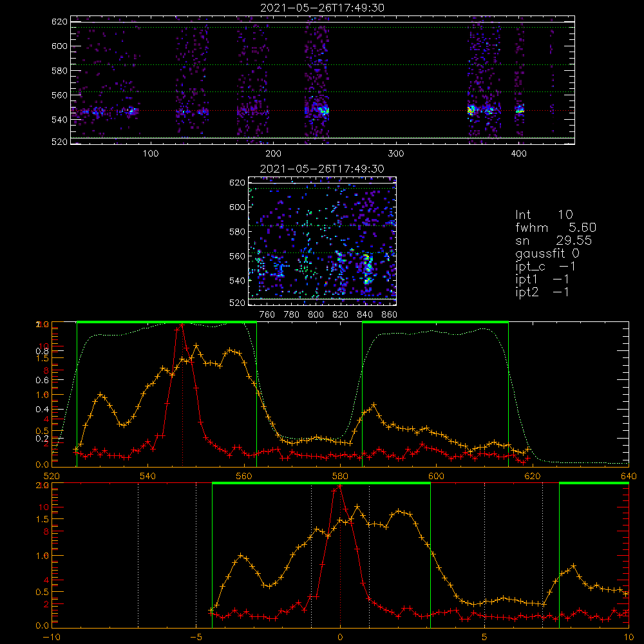Click the red curve peak near 547 in the profile plot

(x=182, y=325)
